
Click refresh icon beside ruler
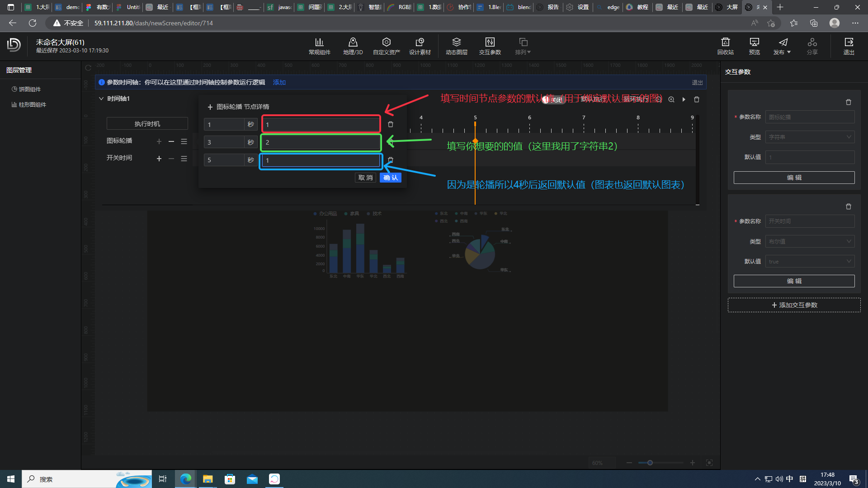(88, 68)
